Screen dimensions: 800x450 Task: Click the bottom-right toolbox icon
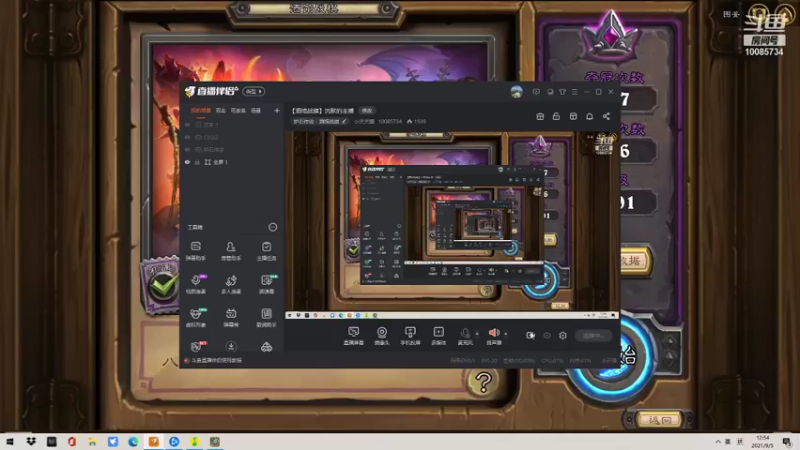[266, 347]
